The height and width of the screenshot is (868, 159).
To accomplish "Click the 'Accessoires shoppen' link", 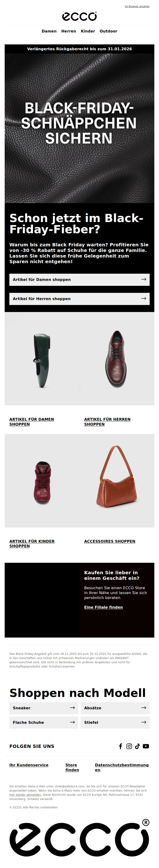I will [110, 541].
